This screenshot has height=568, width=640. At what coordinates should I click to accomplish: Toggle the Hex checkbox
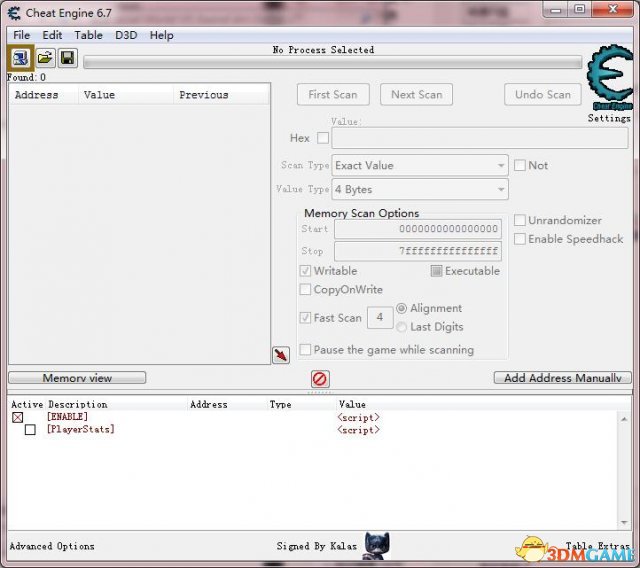click(323, 138)
